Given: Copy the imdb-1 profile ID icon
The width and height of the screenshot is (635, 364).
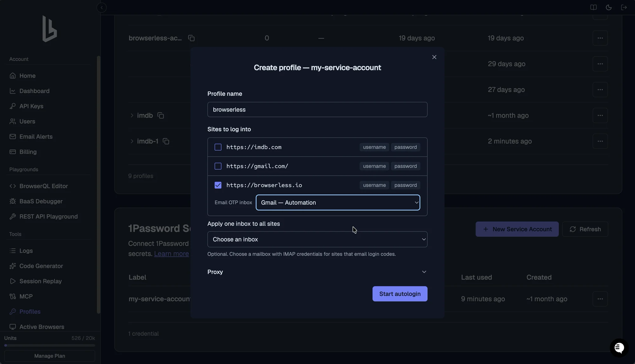Looking at the screenshot, I should pos(166,141).
